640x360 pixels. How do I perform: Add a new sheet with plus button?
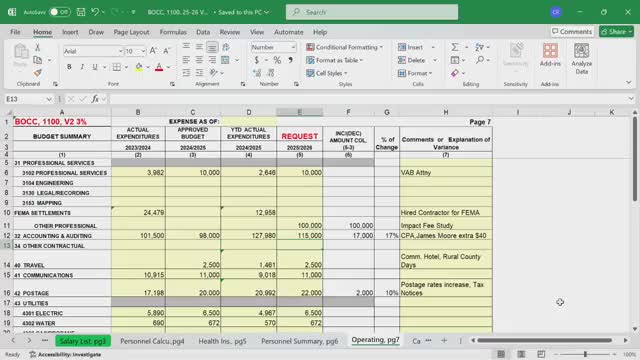pyautogui.click(x=444, y=340)
